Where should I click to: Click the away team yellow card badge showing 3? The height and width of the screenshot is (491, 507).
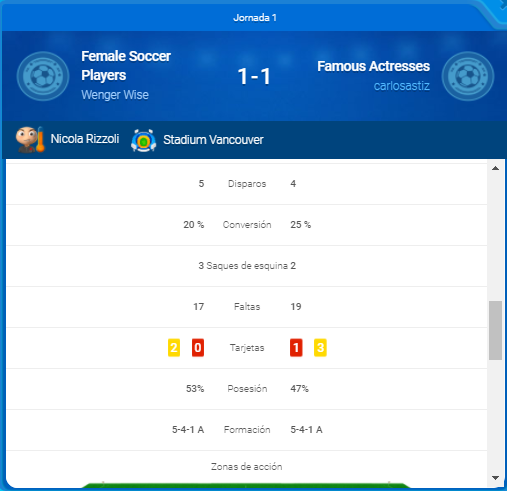coord(320,348)
